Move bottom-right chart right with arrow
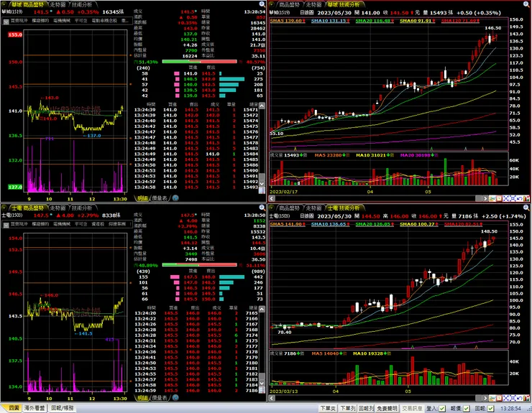Screen dimensions: 532x413 click(x=485, y=398)
